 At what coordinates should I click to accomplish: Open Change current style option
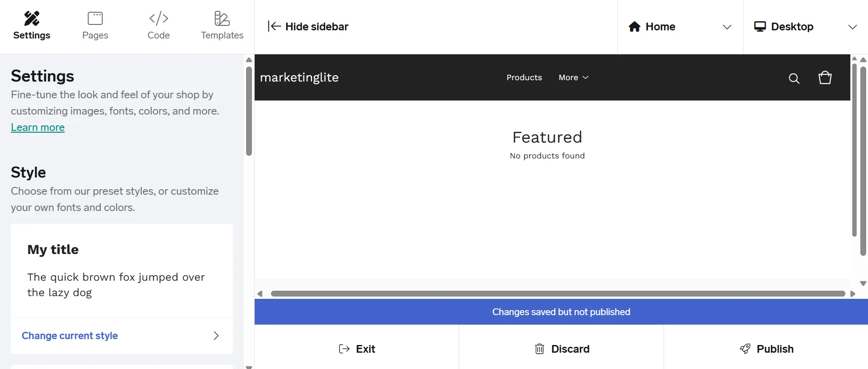coord(70,335)
